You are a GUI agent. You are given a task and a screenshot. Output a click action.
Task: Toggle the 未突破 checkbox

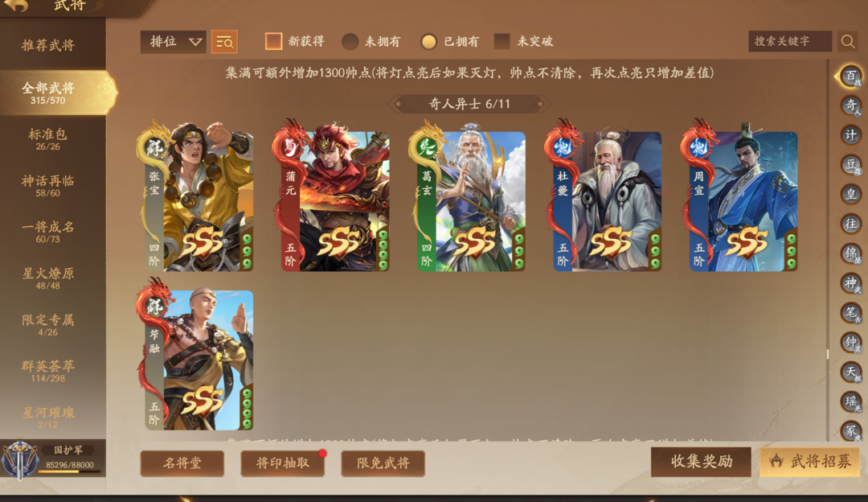click(x=502, y=41)
